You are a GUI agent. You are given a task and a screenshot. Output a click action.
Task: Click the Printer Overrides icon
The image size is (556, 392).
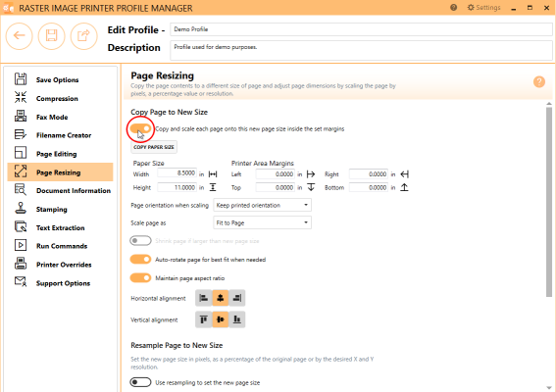[x=21, y=264]
